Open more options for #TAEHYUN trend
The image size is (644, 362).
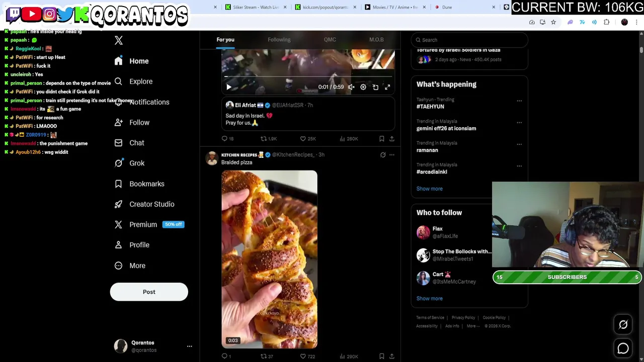519,101
